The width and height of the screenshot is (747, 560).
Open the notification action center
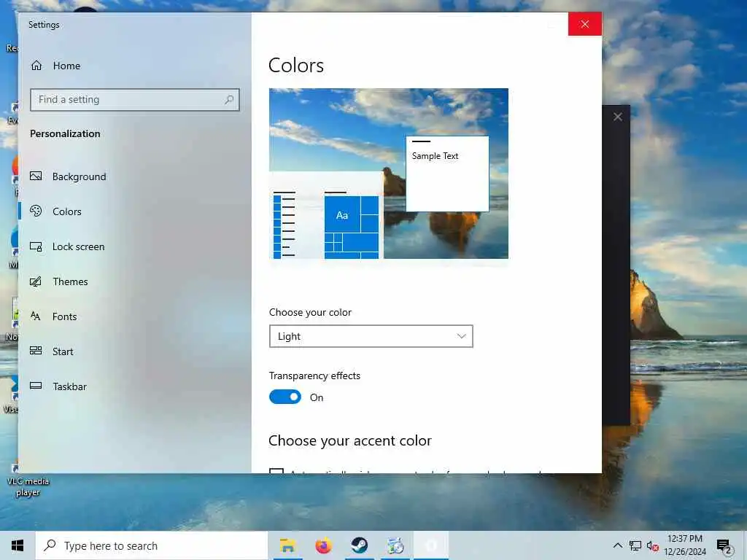pos(724,545)
